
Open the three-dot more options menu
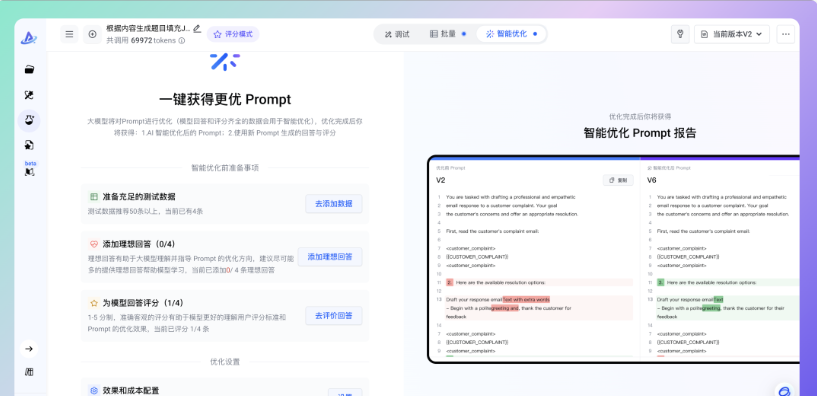[786, 34]
